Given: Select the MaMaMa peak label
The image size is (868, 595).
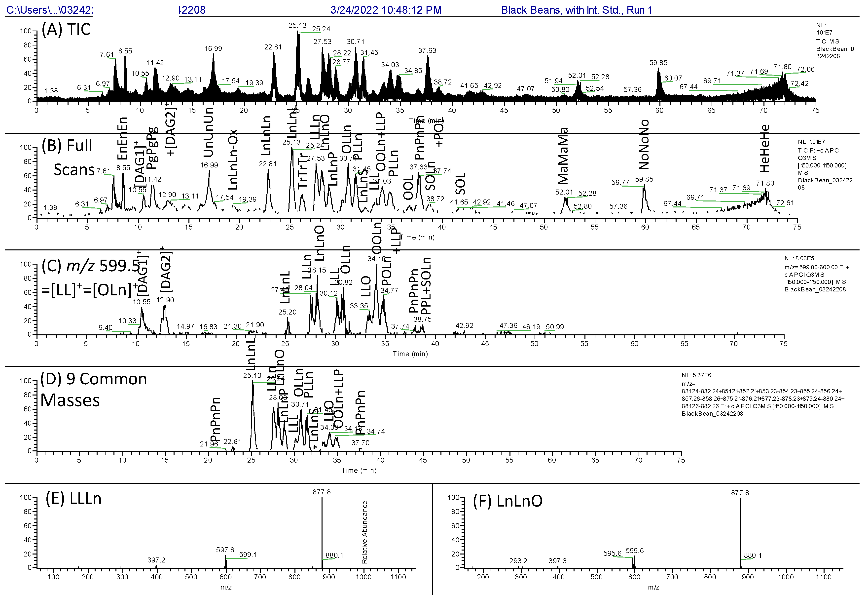Looking at the screenshot, I should point(563,156).
